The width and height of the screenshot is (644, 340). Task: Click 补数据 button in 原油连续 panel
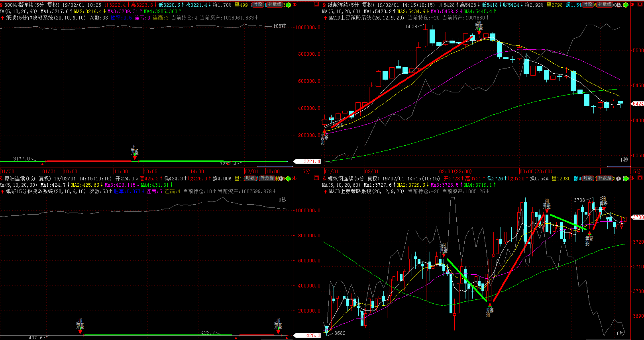(267, 178)
